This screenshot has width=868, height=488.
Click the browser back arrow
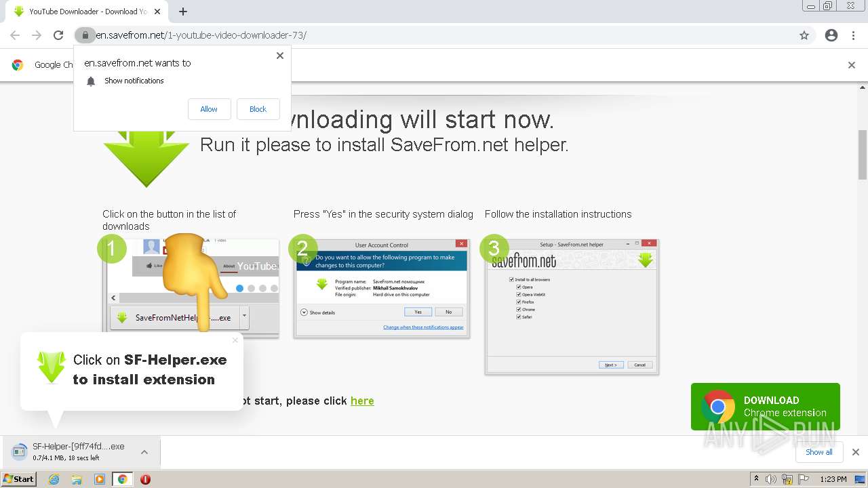tap(15, 35)
